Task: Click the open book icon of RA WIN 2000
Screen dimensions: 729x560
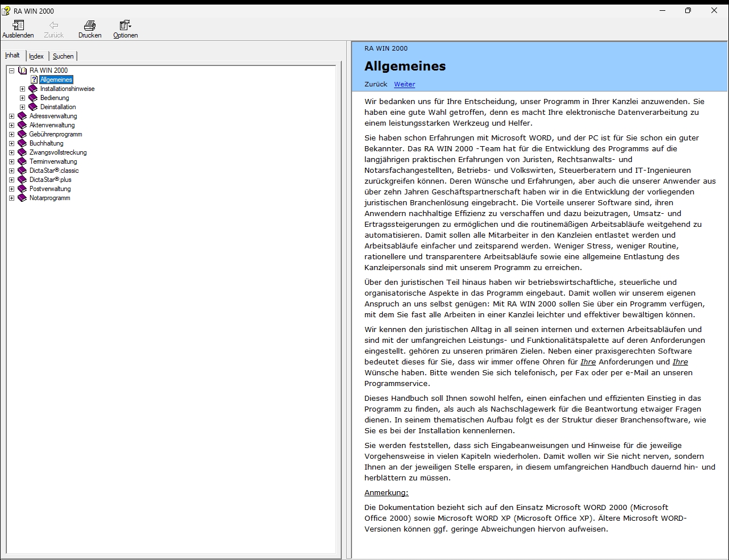Action: tap(22, 70)
